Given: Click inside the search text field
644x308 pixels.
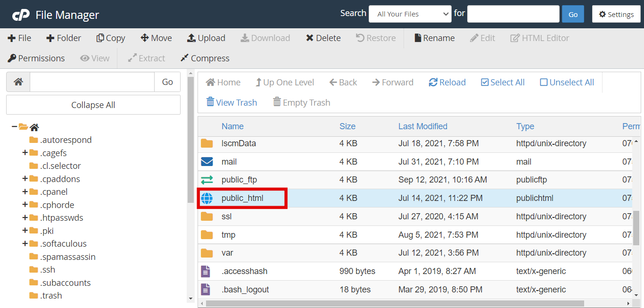Looking at the screenshot, I should point(513,14).
